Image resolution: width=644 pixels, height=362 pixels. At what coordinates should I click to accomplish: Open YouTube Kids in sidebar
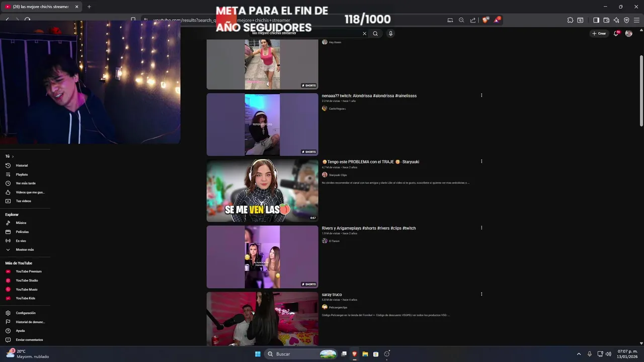click(x=25, y=298)
